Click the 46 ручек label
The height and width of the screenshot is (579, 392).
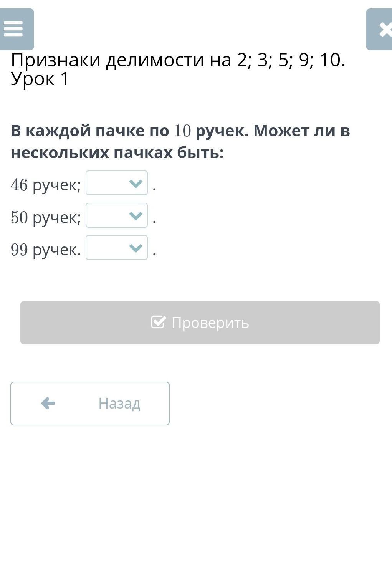pyautogui.click(x=46, y=185)
